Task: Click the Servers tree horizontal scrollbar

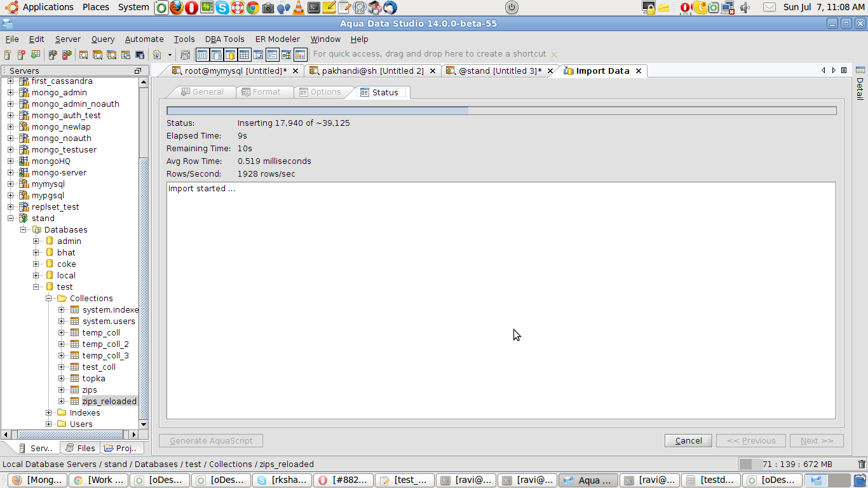Action: (x=70, y=435)
